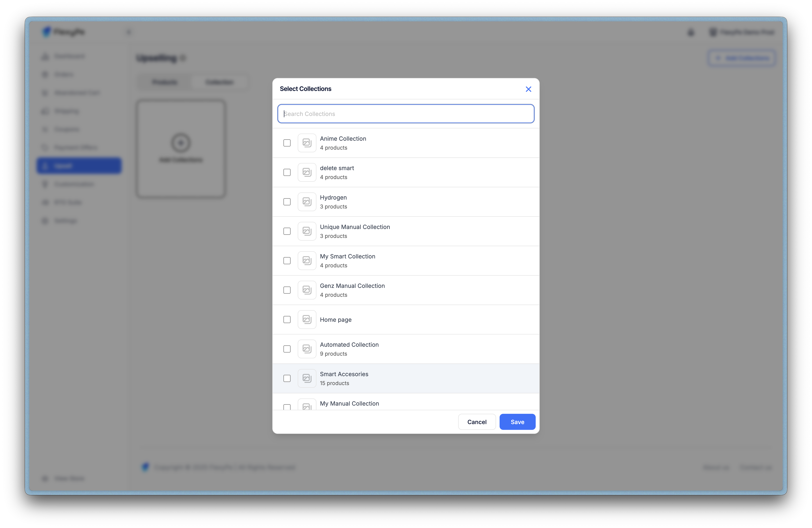Tick the Hydrogen collection checkbox
Image resolution: width=812 pixels, height=528 pixels.
click(x=287, y=202)
